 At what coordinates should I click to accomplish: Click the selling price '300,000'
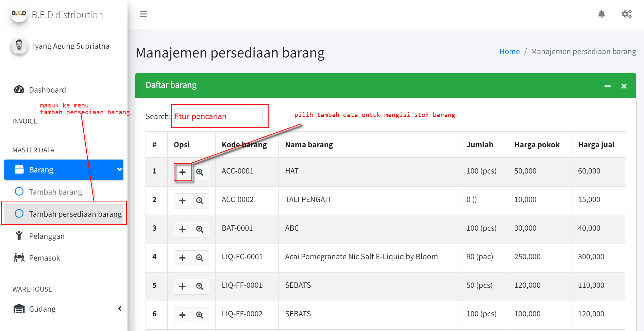pos(591,256)
